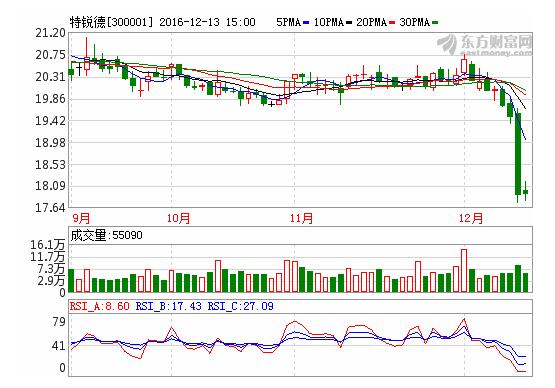The width and height of the screenshot is (555, 388).
Task: Click the 19.86 price axis label
Action: (x=50, y=99)
